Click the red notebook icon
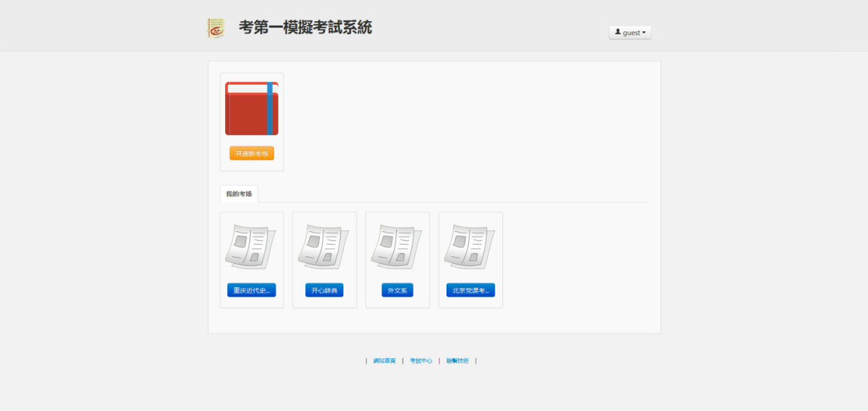 (247, 112)
